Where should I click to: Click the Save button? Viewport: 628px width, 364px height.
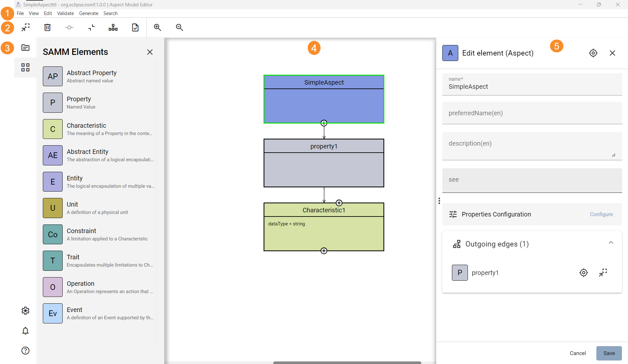pyautogui.click(x=609, y=353)
